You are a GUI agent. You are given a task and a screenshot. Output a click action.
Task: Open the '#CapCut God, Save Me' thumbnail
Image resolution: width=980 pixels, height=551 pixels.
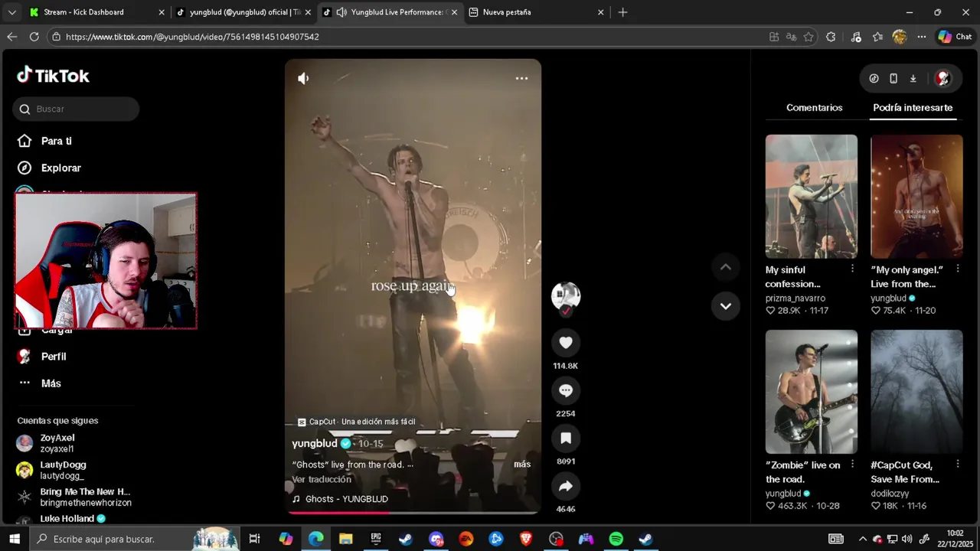916,392
